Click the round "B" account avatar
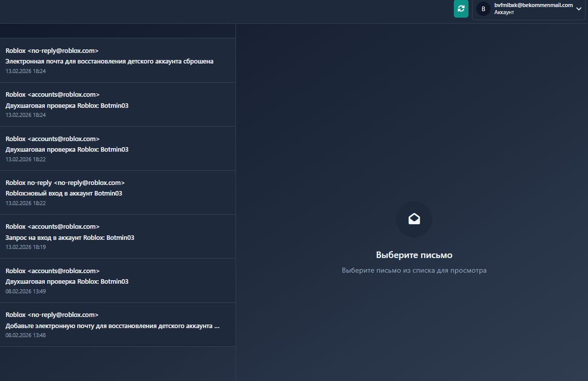The width and height of the screenshot is (588, 381). coord(483,9)
